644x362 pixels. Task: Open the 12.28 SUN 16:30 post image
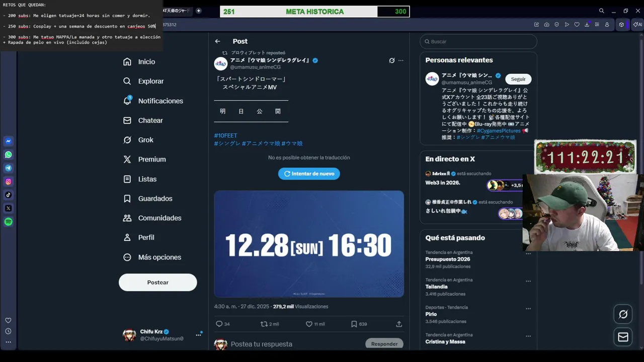tap(309, 244)
